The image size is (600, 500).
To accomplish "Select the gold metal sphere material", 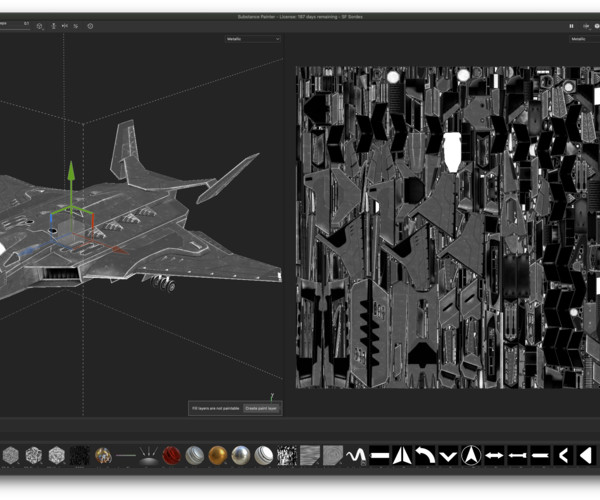I will (x=218, y=455).
